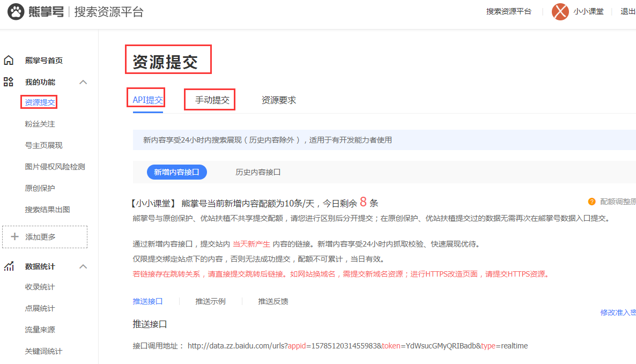Viewport: 636px width, 364px height.
Task: Click the red warning line about 跳转关系
Action: coord(342,274)
